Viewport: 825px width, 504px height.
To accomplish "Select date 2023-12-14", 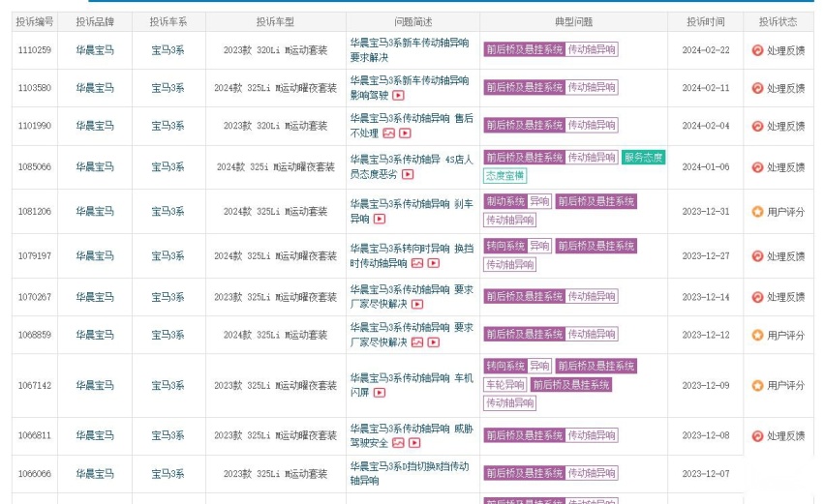I will 706,297.
